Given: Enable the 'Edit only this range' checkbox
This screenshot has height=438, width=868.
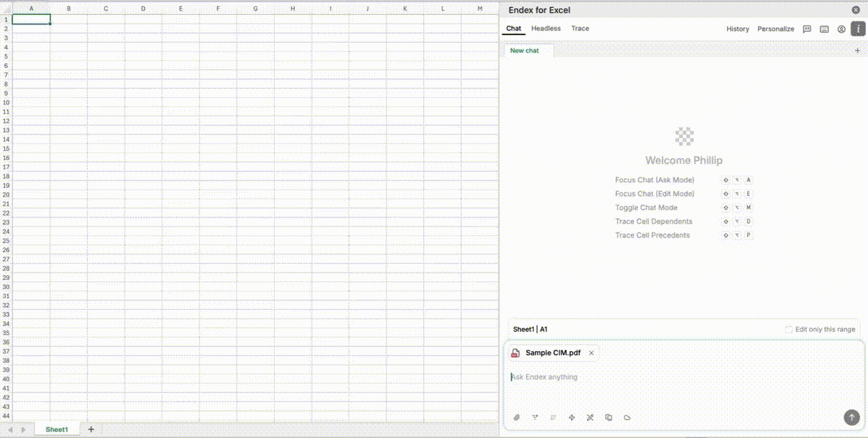Looking at the screenshot, I should (x=789, y=330).
